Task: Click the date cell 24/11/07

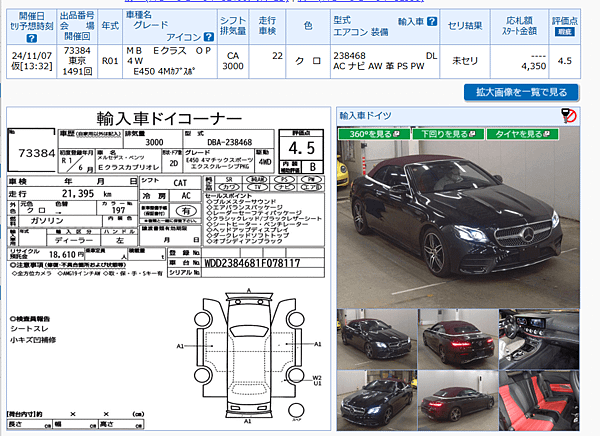Action: click(x=31, y=56)
